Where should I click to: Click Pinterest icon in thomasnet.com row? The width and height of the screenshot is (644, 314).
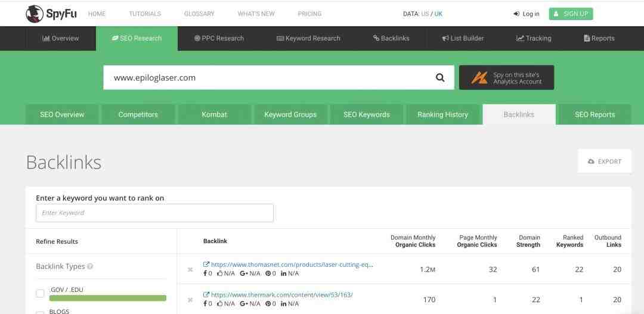pyautogui.click(x=268, y=273)
